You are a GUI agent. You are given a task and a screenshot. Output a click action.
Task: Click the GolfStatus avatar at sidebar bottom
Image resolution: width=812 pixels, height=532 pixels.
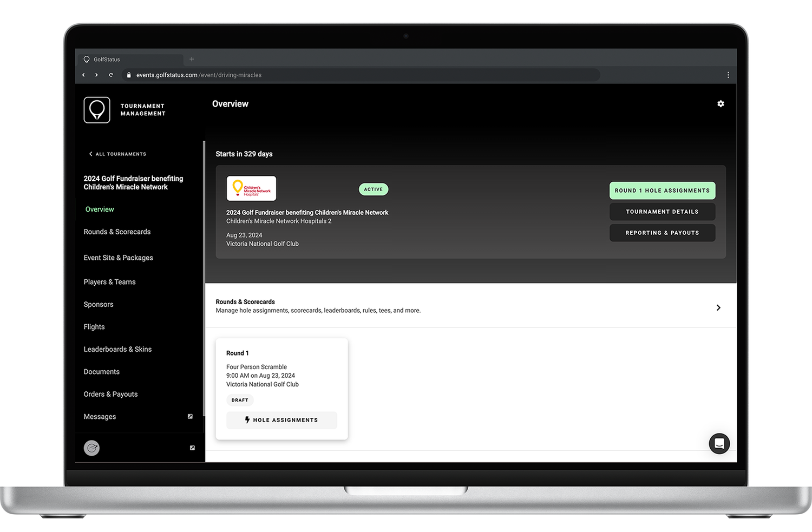pyautogui.click(x=91, y=448)
